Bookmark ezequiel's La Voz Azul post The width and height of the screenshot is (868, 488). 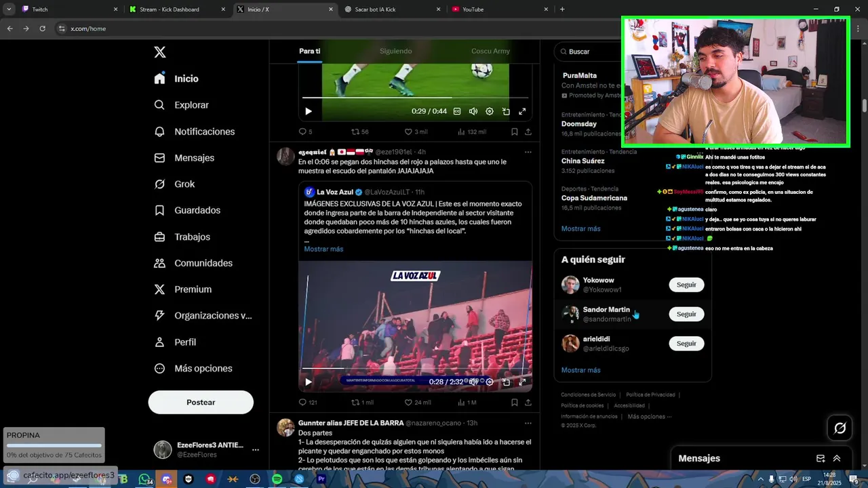point(514,402)
